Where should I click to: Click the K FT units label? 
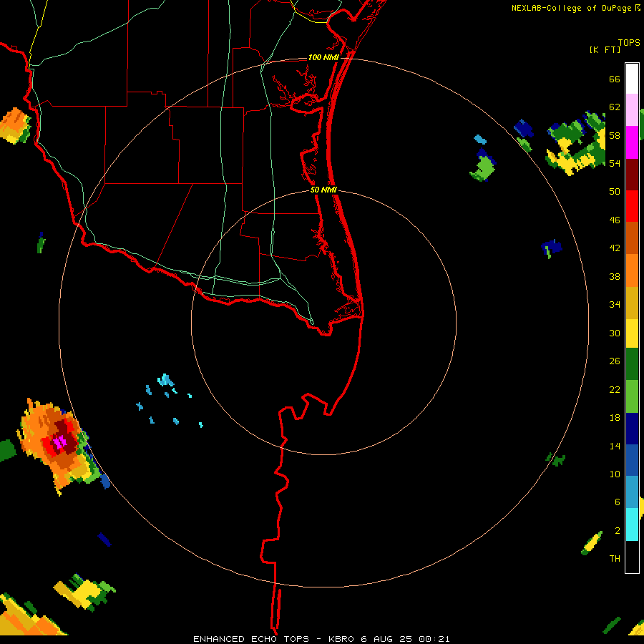pos(605,49)
